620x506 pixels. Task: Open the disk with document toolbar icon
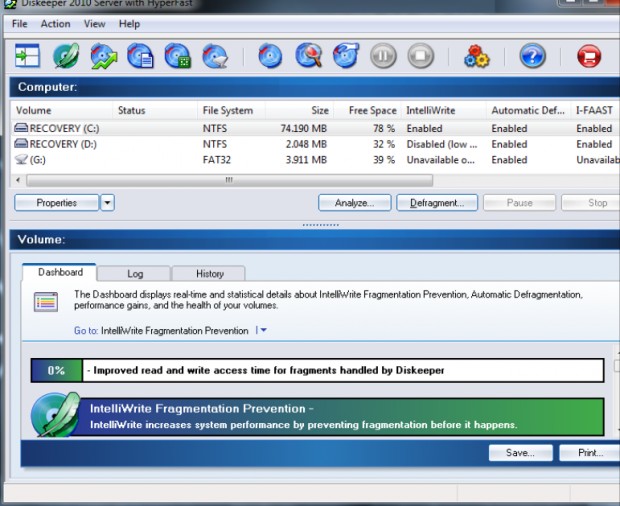(x=140, y=56)
